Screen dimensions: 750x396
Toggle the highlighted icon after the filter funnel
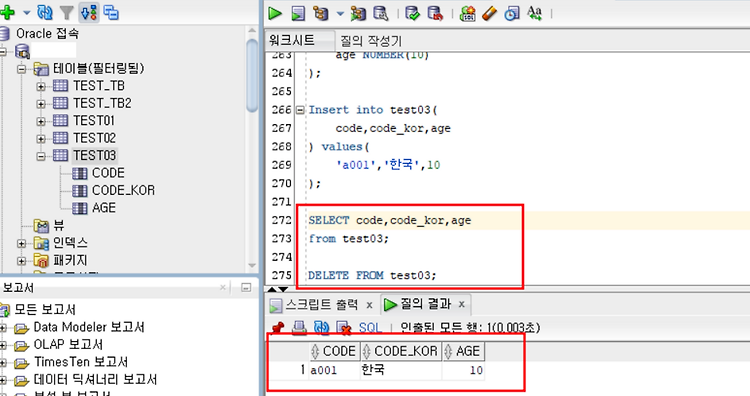[x=89, y=12]
